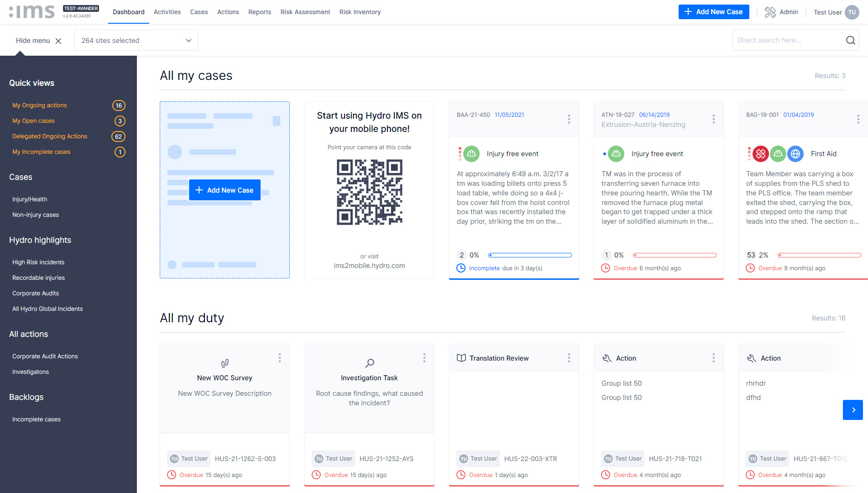Click the footsteps icon on New WOC Survey

tap(225, 363)
